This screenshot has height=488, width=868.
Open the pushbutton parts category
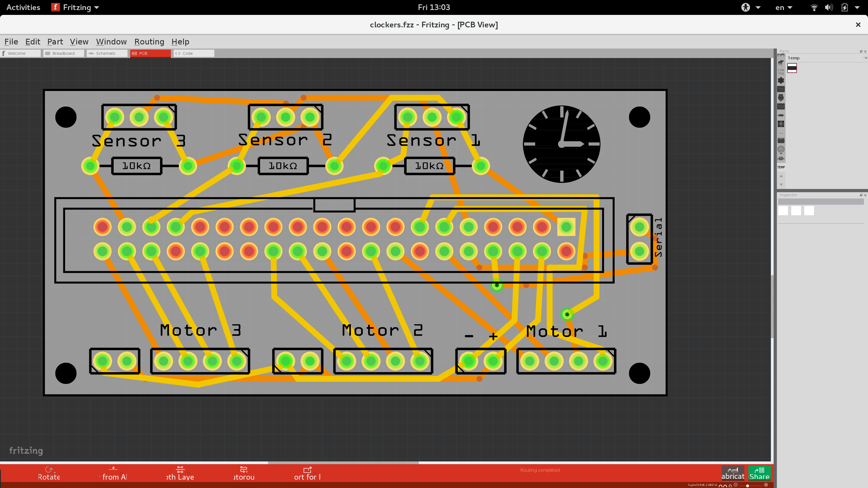click(781, 124)
